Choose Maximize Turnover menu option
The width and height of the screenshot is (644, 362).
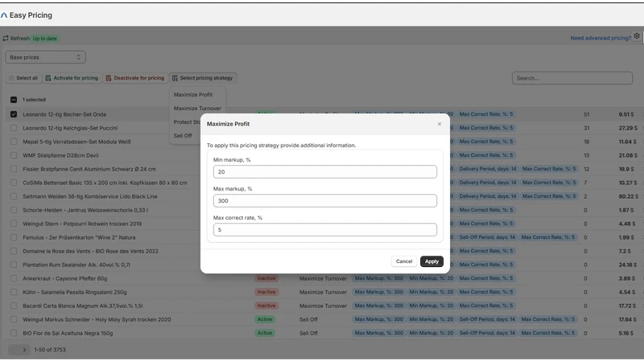point(197,109)
